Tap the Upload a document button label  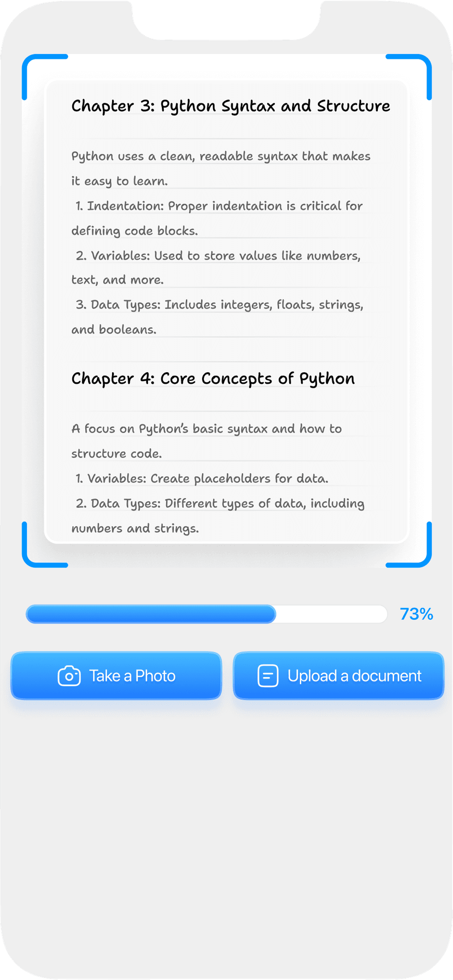point(354,676)
